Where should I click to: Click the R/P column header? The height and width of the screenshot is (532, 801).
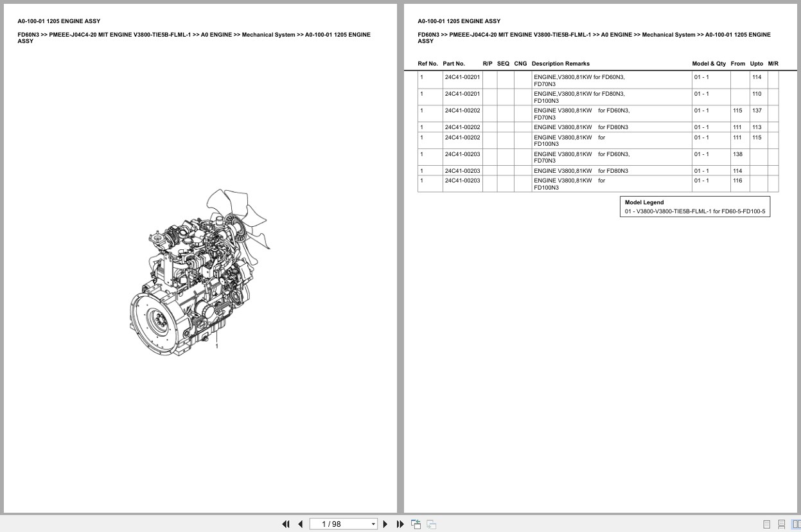488,64
